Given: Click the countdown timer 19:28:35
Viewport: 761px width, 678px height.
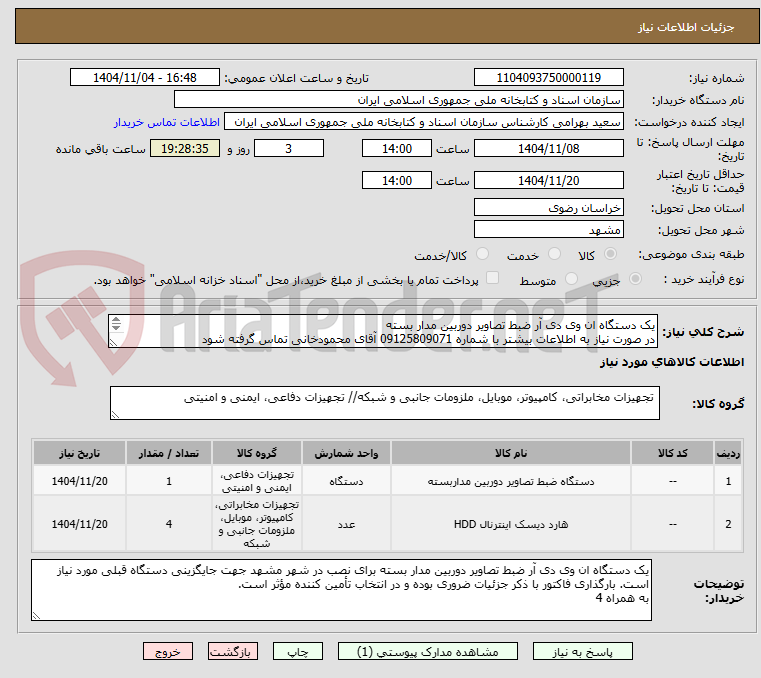Looking at the screenshot, I should pos(184,149).
